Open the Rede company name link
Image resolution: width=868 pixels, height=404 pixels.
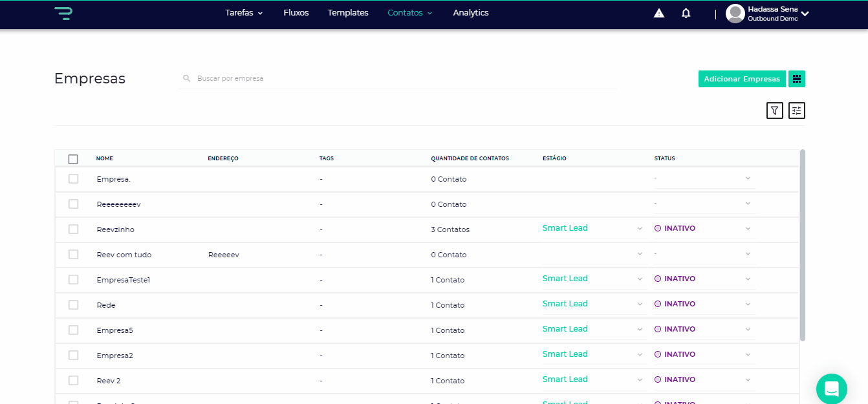pyautogui.click(x=106, y=305)
